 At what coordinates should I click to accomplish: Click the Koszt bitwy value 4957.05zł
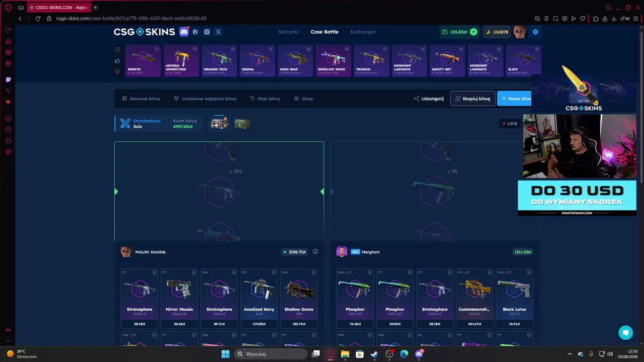[183, 127]
